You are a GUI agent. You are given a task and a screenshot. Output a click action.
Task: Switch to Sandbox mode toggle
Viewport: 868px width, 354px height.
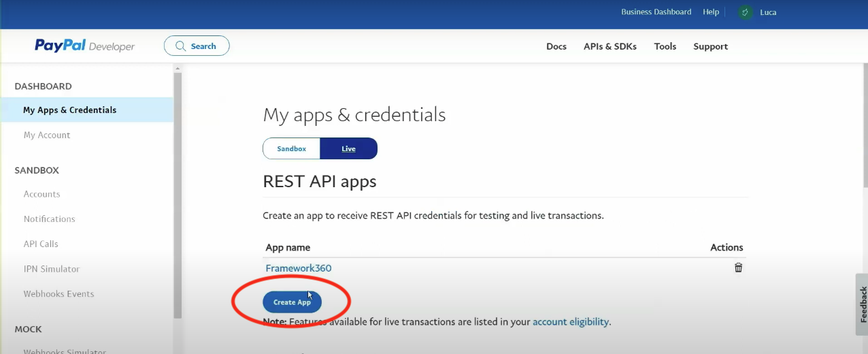291,148
